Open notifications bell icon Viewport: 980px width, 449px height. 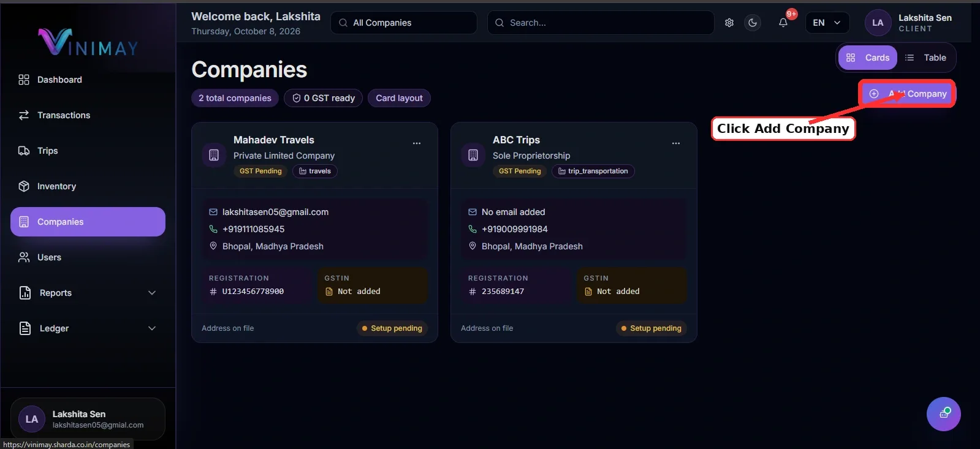point(783,23)
